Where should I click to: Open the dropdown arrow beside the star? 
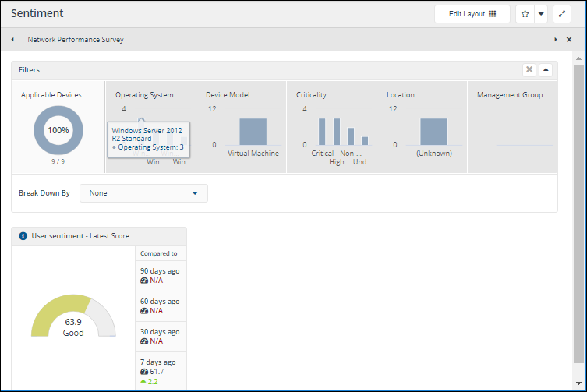click(540, 14)
